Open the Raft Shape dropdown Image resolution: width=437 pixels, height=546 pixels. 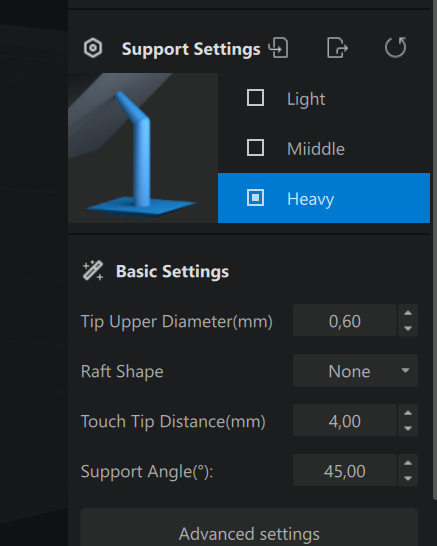(355, 370)
